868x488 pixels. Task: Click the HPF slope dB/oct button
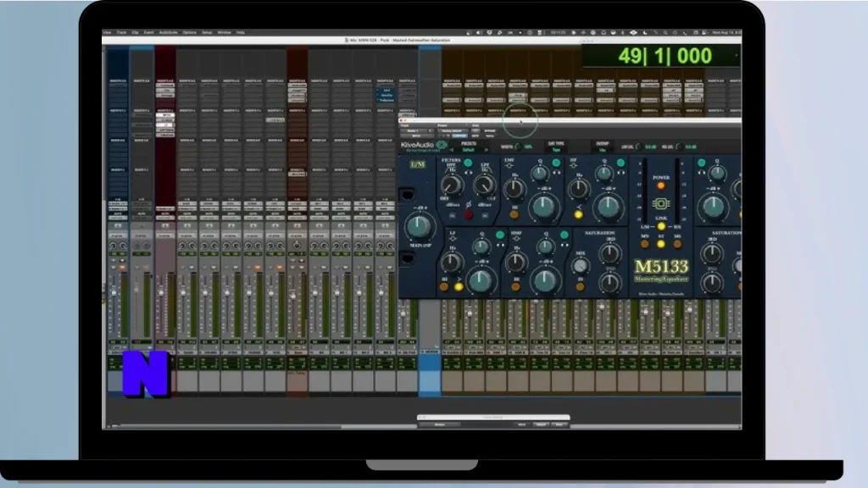point(453,216)
